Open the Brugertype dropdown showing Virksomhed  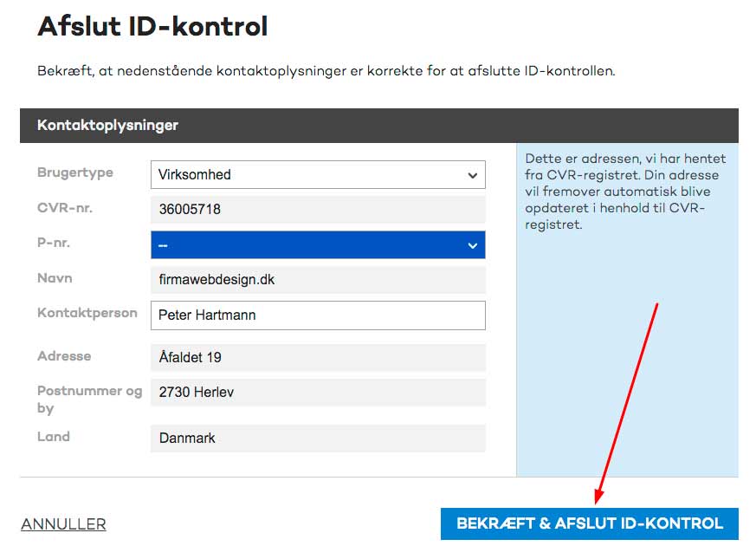click(318, 174)
